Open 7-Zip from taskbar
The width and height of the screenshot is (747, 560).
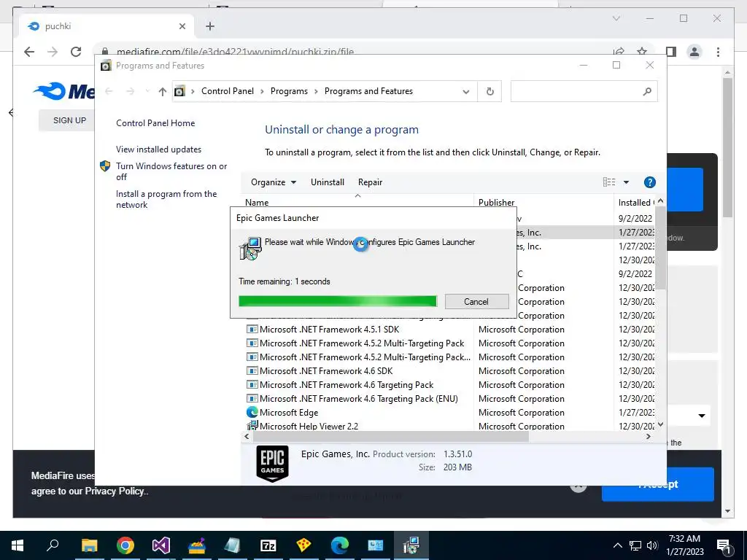(268, 545)
